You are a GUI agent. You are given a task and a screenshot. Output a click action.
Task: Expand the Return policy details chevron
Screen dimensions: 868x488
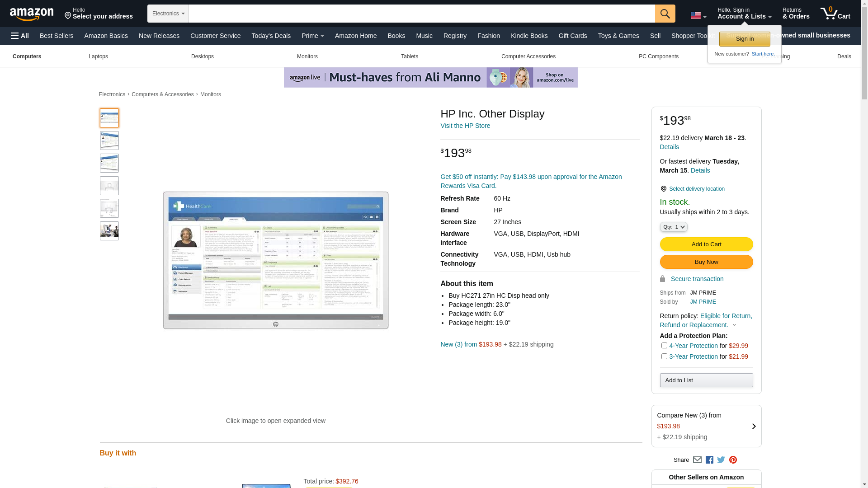point(734,325)
